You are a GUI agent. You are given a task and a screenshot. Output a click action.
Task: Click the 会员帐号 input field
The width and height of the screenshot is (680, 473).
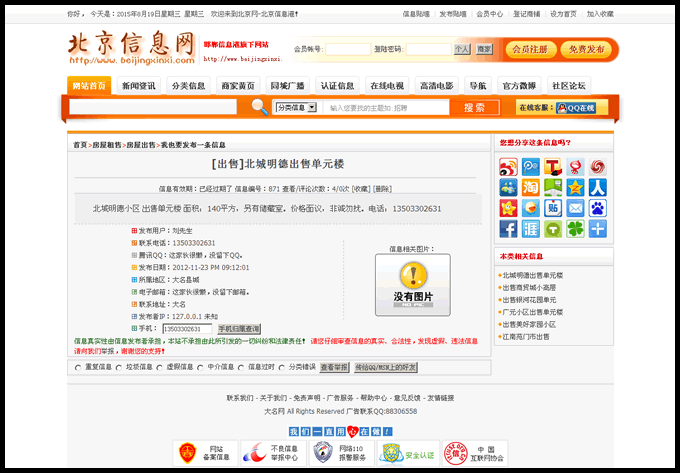tap(347, 49)
